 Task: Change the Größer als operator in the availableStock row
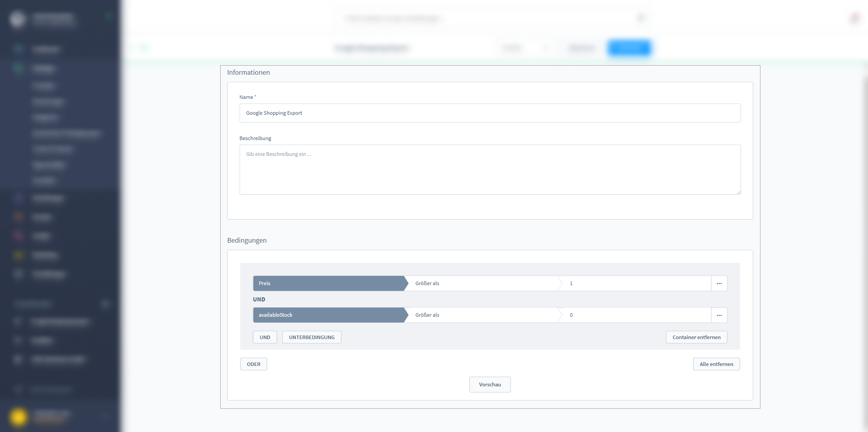(483, 315)
